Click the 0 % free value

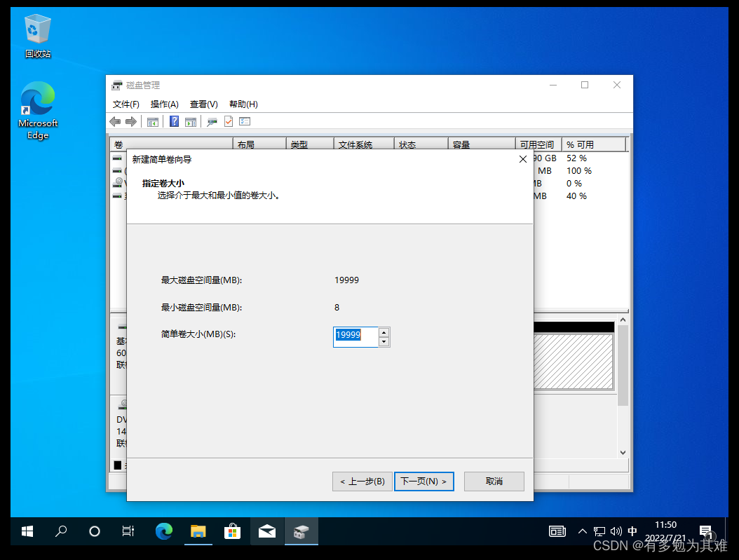pos(574,183)
